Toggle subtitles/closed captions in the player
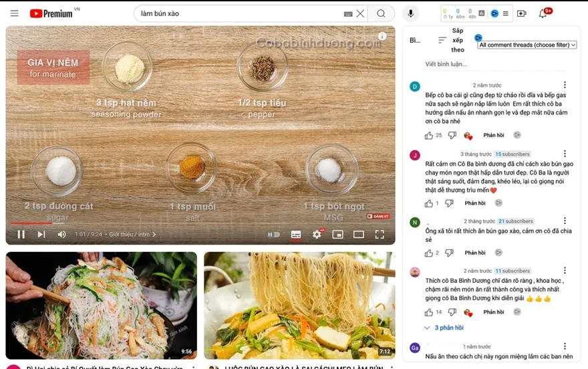Screen dimensions: 588x369 click(x=296, y=235)
